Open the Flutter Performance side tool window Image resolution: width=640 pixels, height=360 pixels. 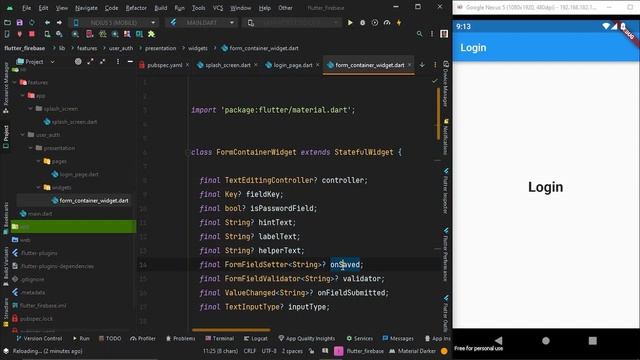[x=446, y=255]
